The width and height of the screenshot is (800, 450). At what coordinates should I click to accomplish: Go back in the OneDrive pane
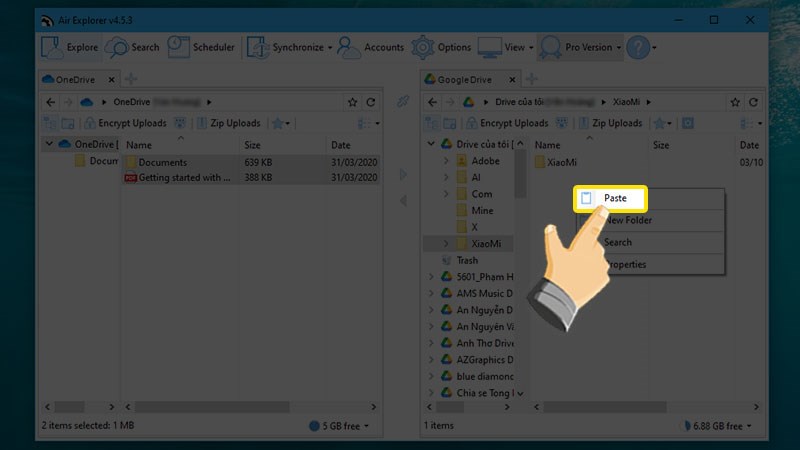pos(51,102)
